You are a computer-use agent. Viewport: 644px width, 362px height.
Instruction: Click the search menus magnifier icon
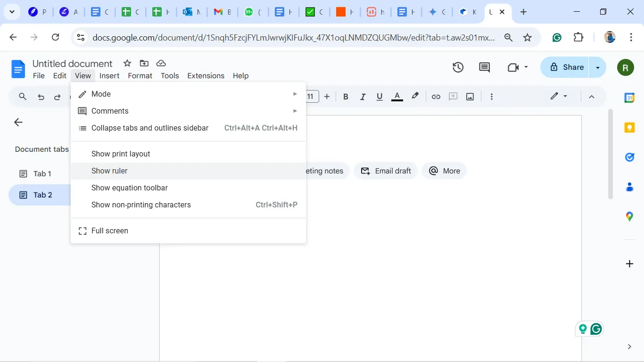pyautogui.click(x=23, y=97)
